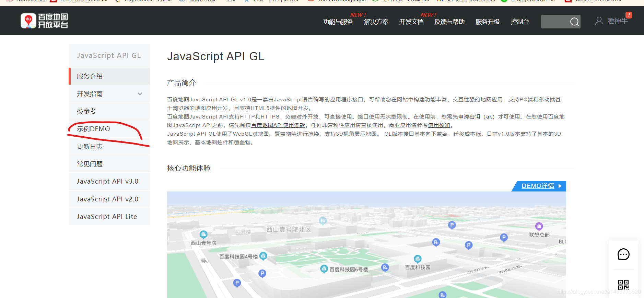This screenshot has width=644, height=298.
Task: Open the chat support bubble icon
Action: [x=623, y=254]
